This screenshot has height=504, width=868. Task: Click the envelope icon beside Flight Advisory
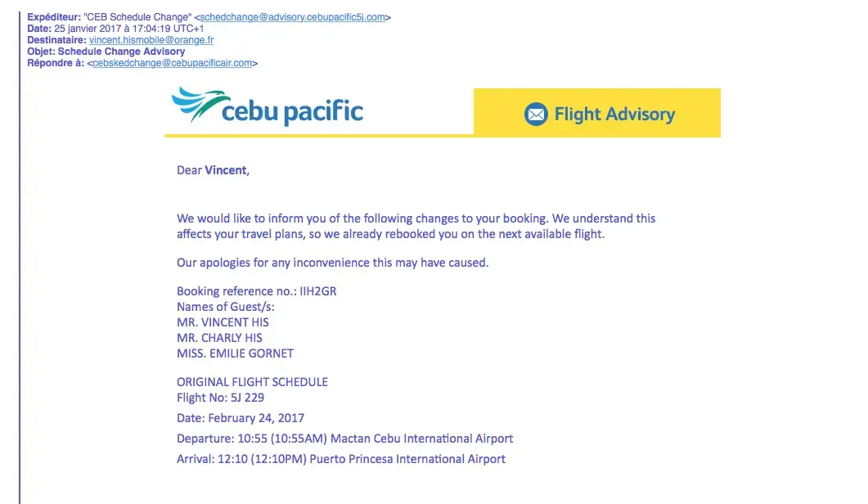[536, 115]
